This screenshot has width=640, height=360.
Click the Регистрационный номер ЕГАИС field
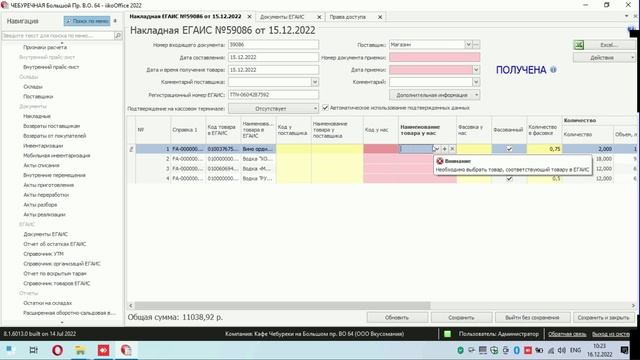click(x=273, y=95)
